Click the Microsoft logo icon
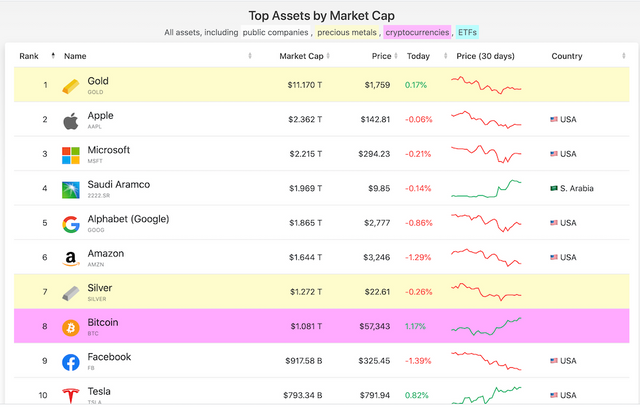The image size is (640, 407). click(x=71, y=156)
